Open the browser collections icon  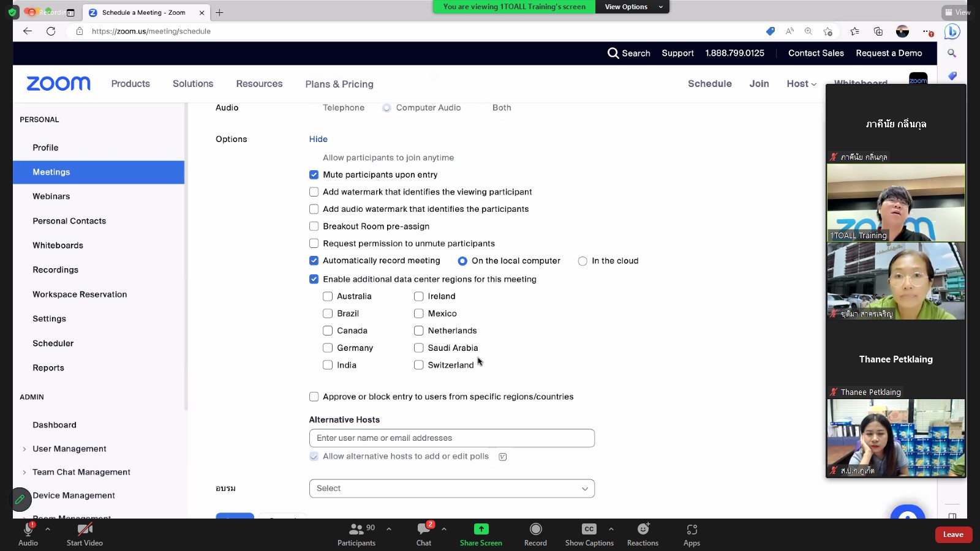click(x=878, y=31)
